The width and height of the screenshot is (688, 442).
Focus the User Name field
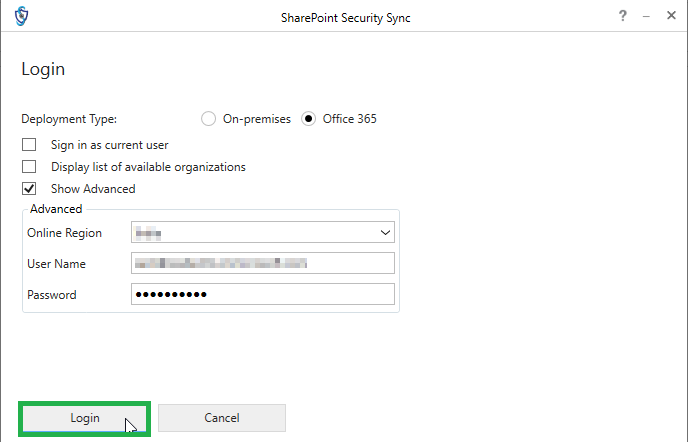click(263, 263)
